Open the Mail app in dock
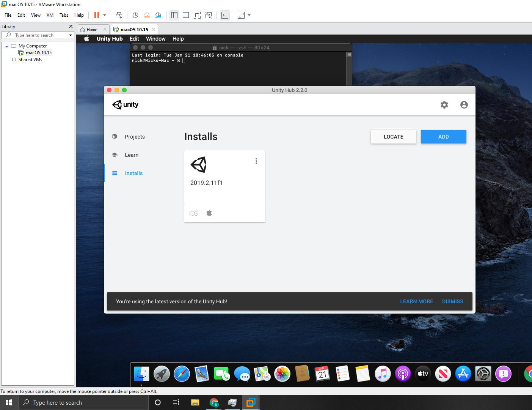Screen dimensions: 532x410 pos(202,374)
